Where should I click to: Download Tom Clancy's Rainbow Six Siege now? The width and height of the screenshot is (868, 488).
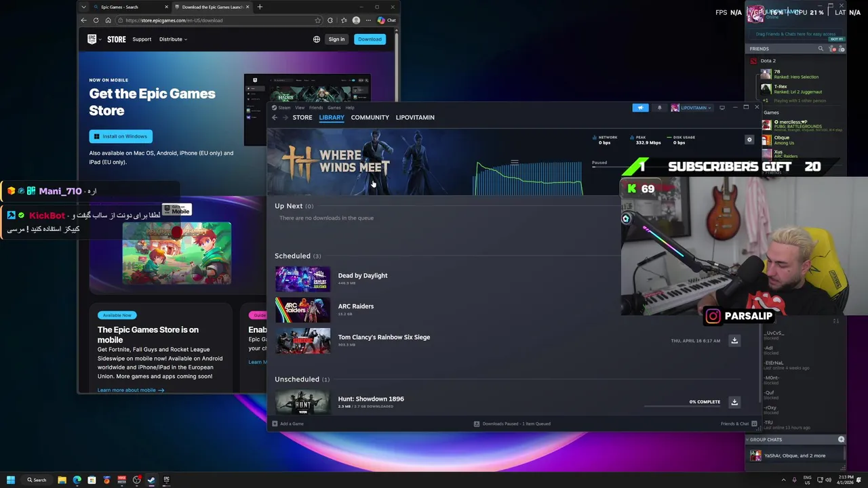[734, 341]
